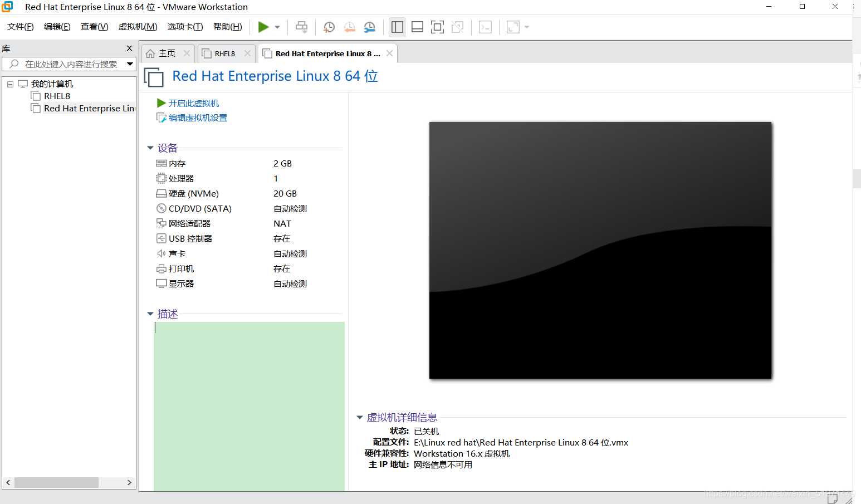Screen dimensions: 861x504
Task: Click the green power on toolbar button
Action: 263,27
